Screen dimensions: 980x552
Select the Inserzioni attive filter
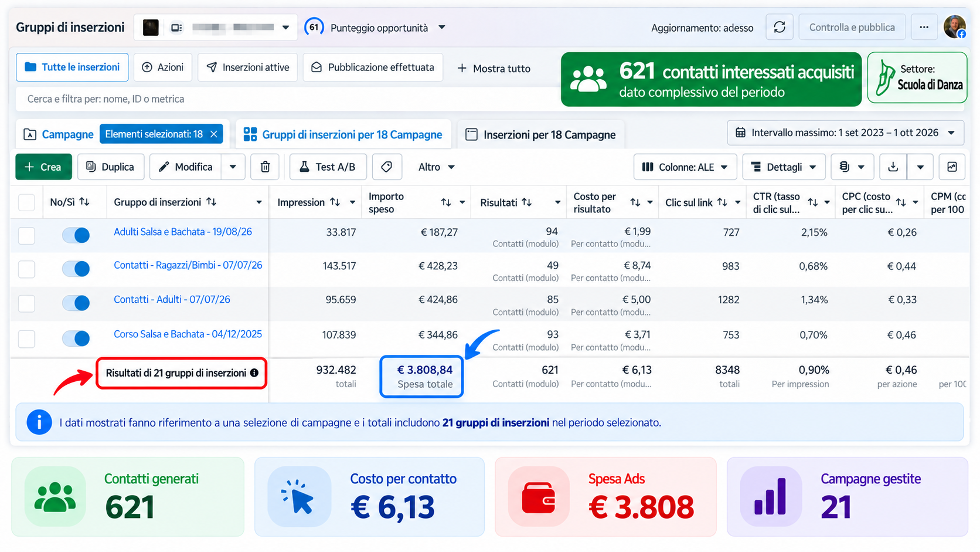click(248, 67)
